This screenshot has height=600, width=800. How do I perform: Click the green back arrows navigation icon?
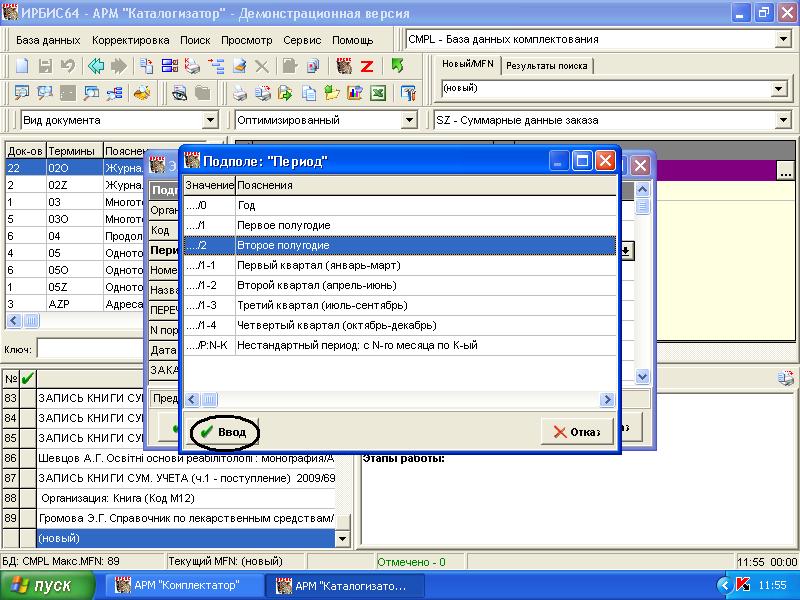[x=95, y=66]
